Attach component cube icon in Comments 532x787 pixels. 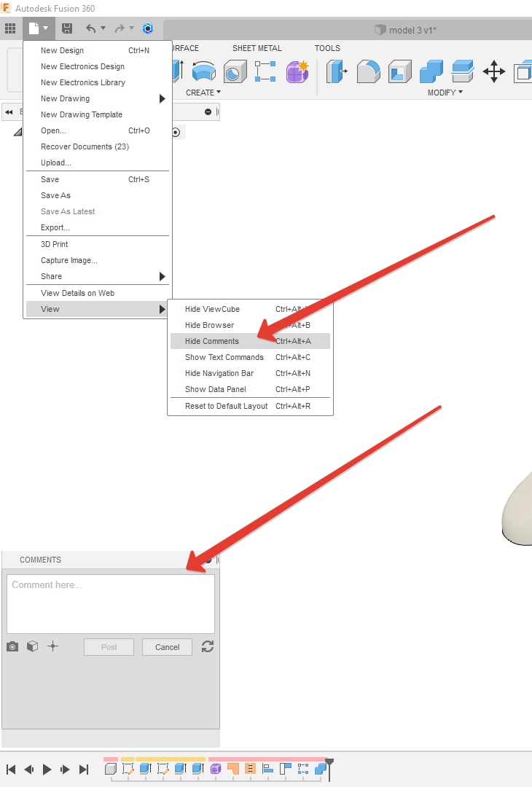[33, 646]
